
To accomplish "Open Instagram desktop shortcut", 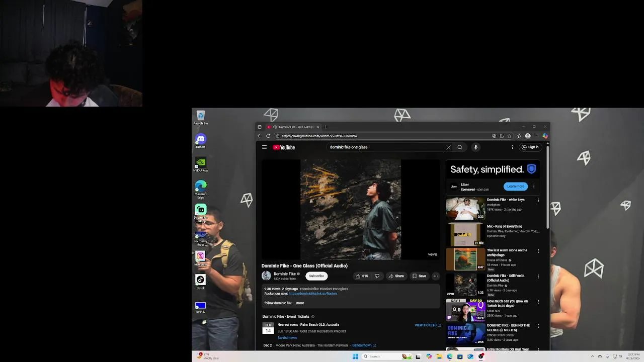I will (x=201, y=259).
